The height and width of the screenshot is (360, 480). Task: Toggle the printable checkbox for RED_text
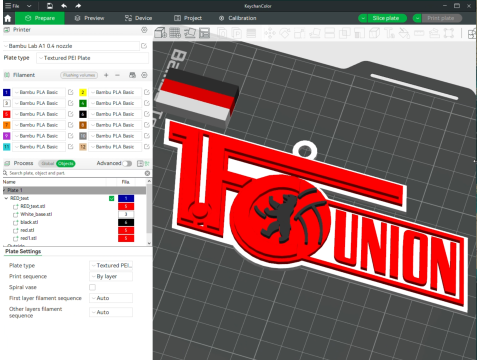(112, 198)
